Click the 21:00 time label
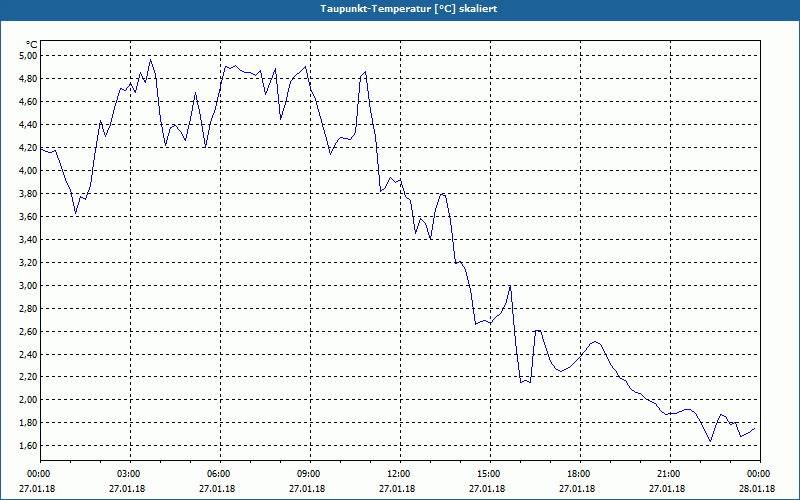Image resolution: width=800 pixels, height=500 pixels. (669, 474)
